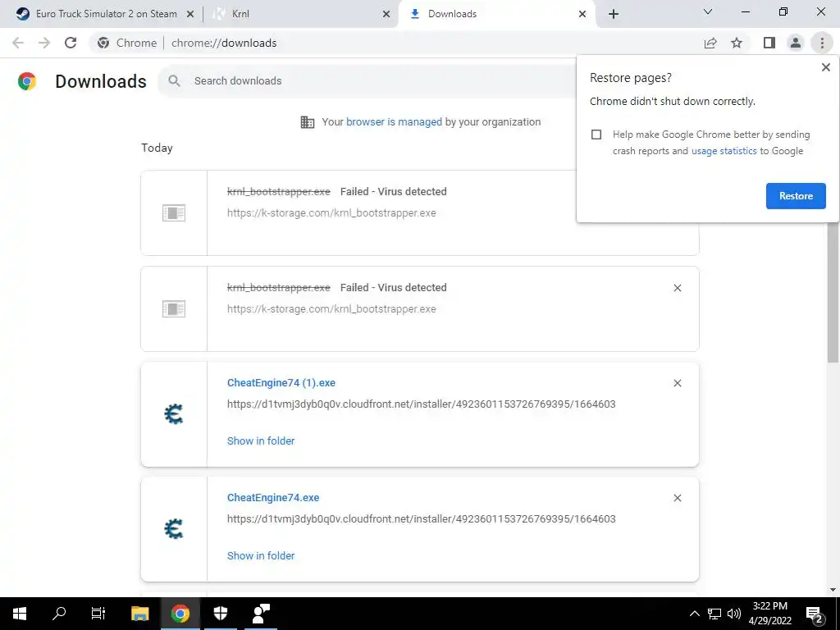Open the Windows Start menu
The width and height of the screenshot is (840, 630).
tap(20, 614)
